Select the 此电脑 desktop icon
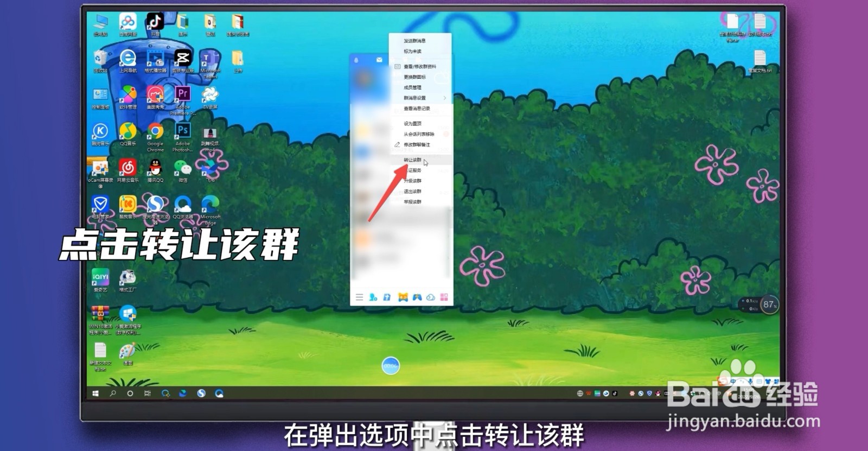 coord(100,25)
